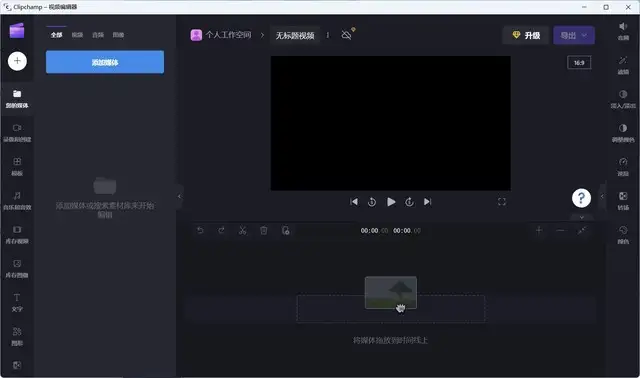Collapse the chevron below the help button
Image resolution: width=640 pixels, height=378 pixels.
(582, 217)
